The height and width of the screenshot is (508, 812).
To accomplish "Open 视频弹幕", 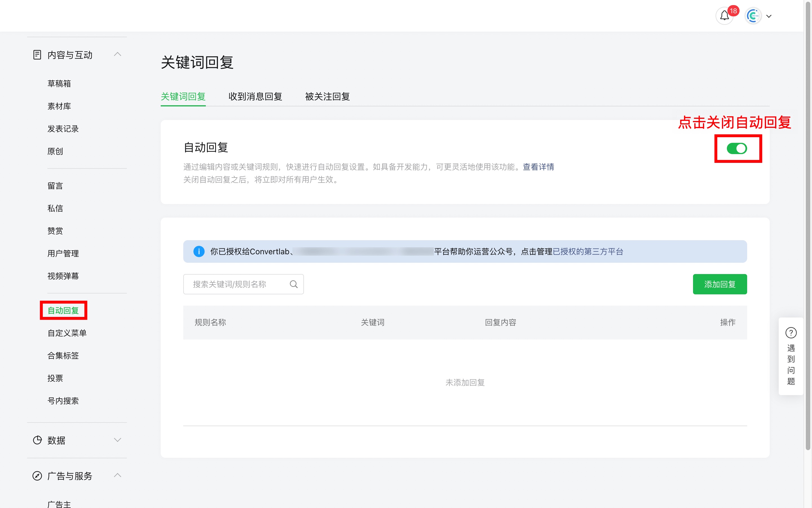I will tap(63, 276).
